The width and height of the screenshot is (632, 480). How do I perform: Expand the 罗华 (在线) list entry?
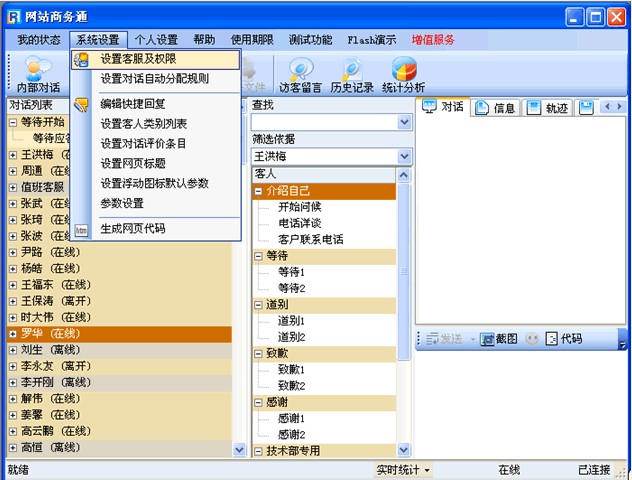click(x=13, y=334)
